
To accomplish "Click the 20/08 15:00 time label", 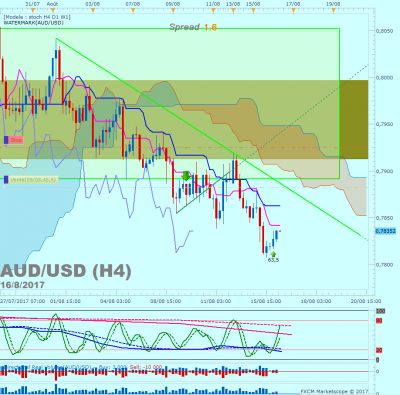I will [x=366, y=301].
